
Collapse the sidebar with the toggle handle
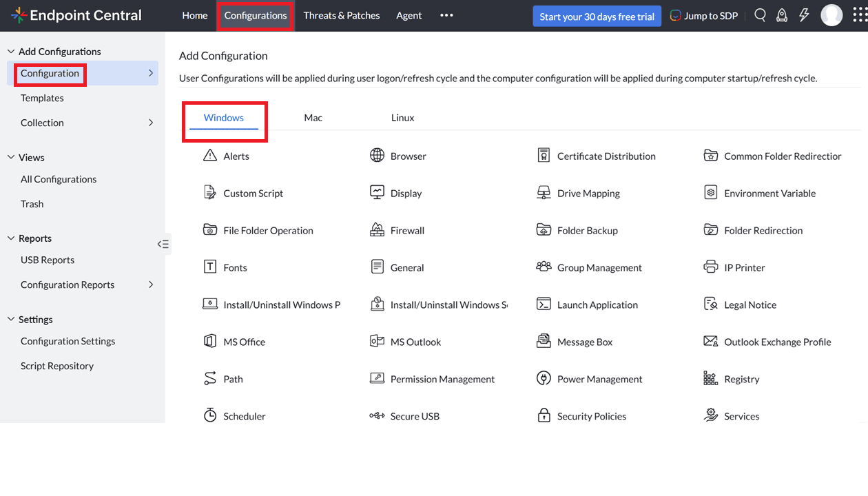click(x=163, y=244)
